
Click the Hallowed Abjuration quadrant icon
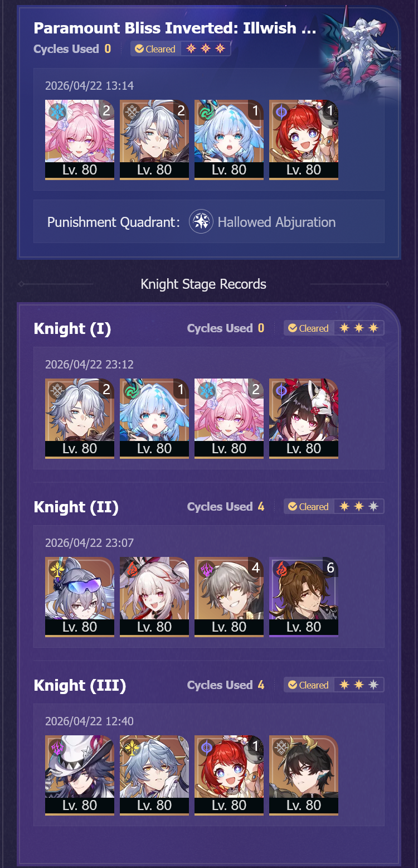click(201, 222)
